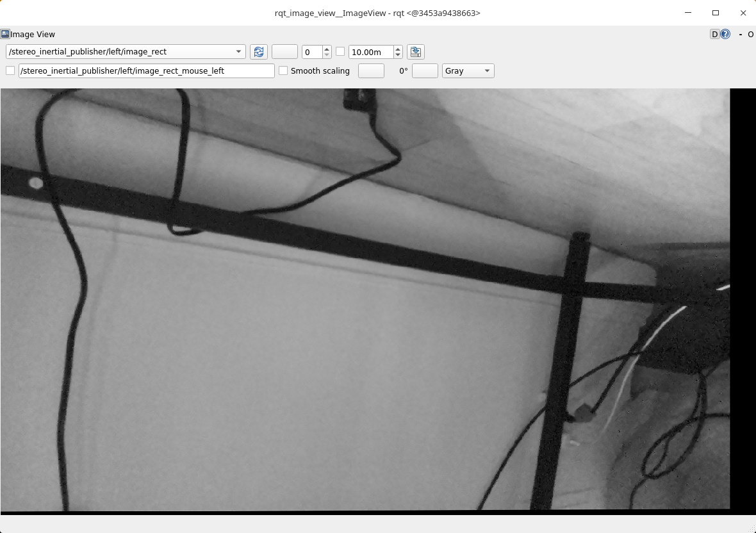The height and width of the screenshot is (533, 756).
Task: Refresh the image topics list
Action: coord(258,51)
